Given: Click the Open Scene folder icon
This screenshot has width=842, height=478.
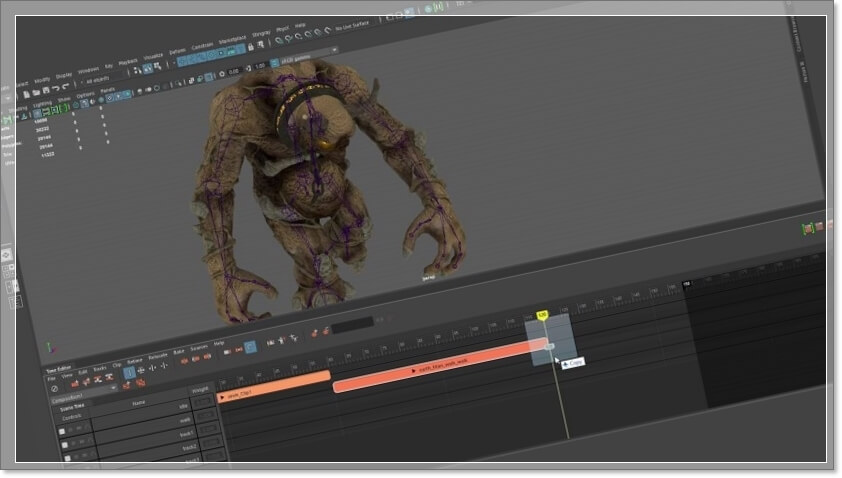Looking at the screenshot, I should [35, 93].
